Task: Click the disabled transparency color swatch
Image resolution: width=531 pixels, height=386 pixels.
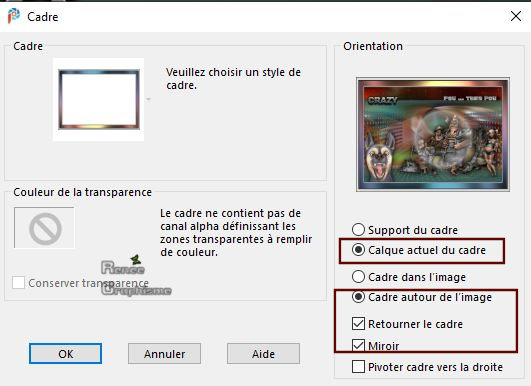Action: 44,228
